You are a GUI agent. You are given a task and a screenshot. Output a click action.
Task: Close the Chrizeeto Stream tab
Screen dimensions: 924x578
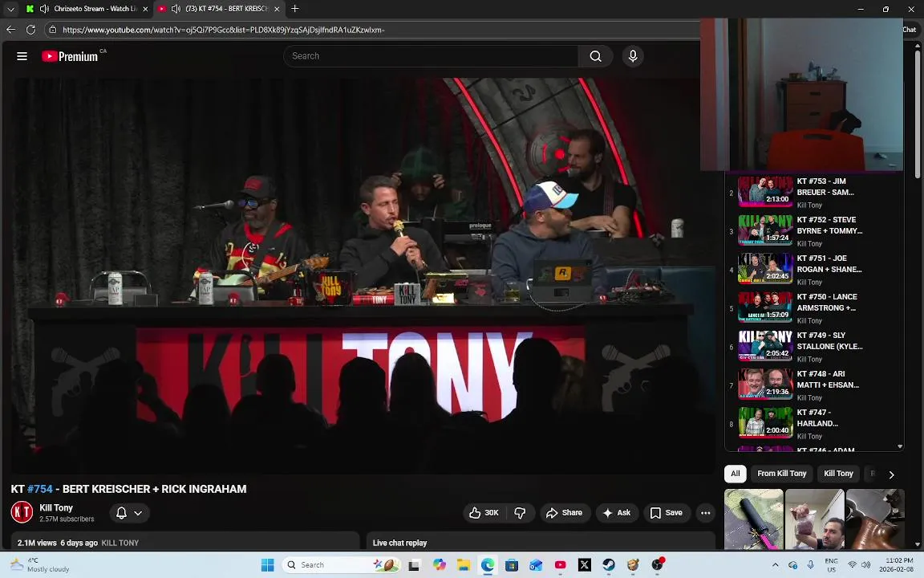(145, 9)
